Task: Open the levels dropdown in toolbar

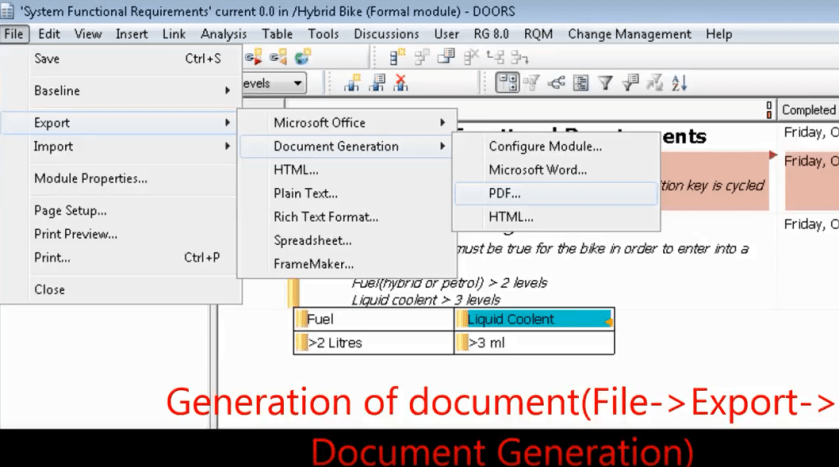Action: point(298,84)
